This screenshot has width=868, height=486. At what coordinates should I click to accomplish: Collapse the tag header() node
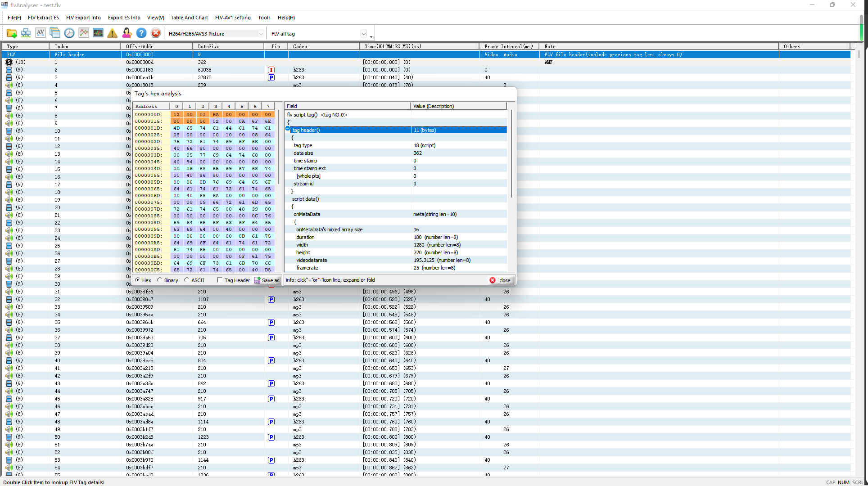pyautogui.click(x=288, y=129)
